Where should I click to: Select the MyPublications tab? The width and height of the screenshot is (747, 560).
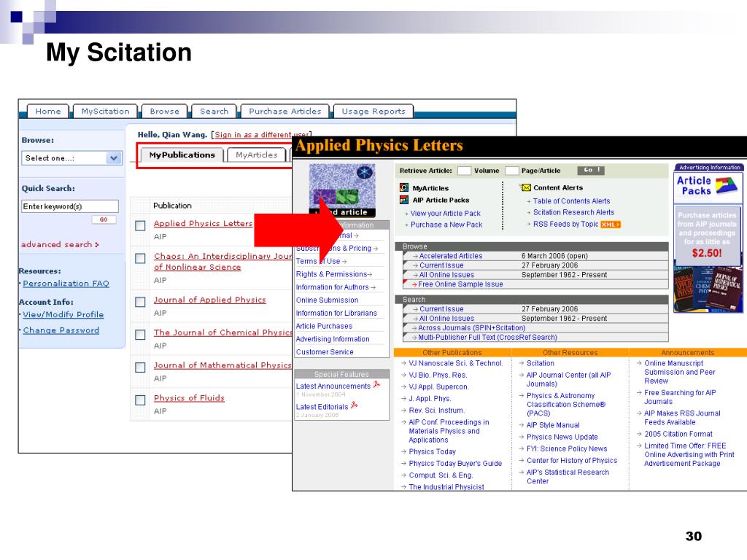pos(182,155)
